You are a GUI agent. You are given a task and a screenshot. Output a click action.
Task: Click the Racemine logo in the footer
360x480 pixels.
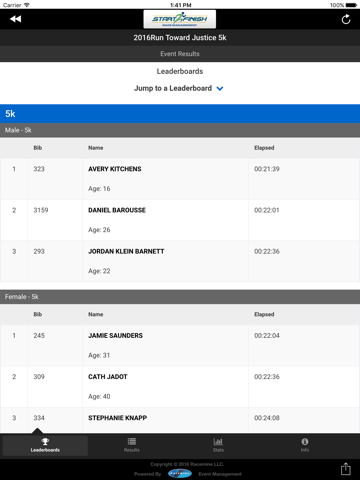(x=180, y=473)
